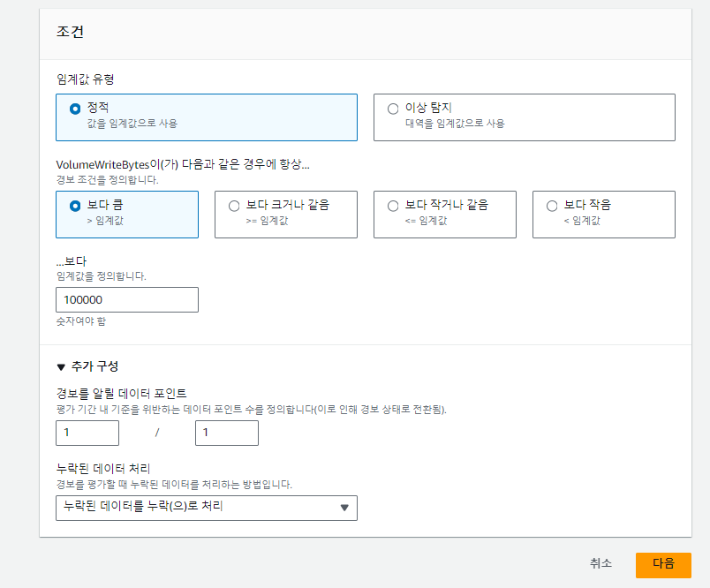Click the 숫자여야 함 hint text
Image resolution: width=710 pixels, height=588 pixels.
click(x=81, y=321)
